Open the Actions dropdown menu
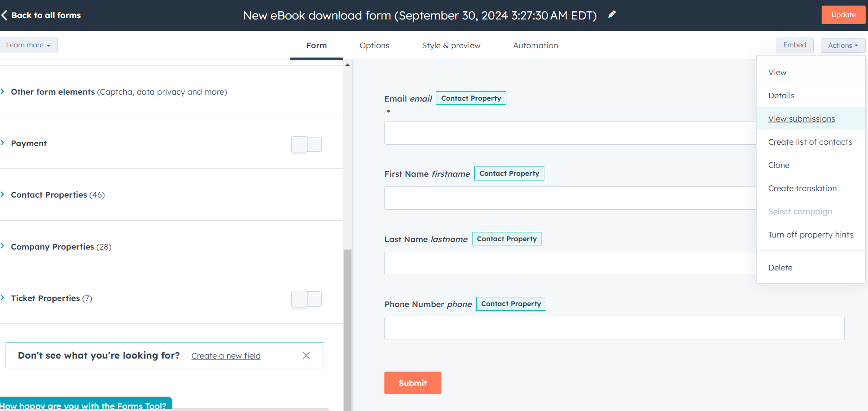Image resolution: width=868 pixels, height=411 pixels. click(843, 45)
